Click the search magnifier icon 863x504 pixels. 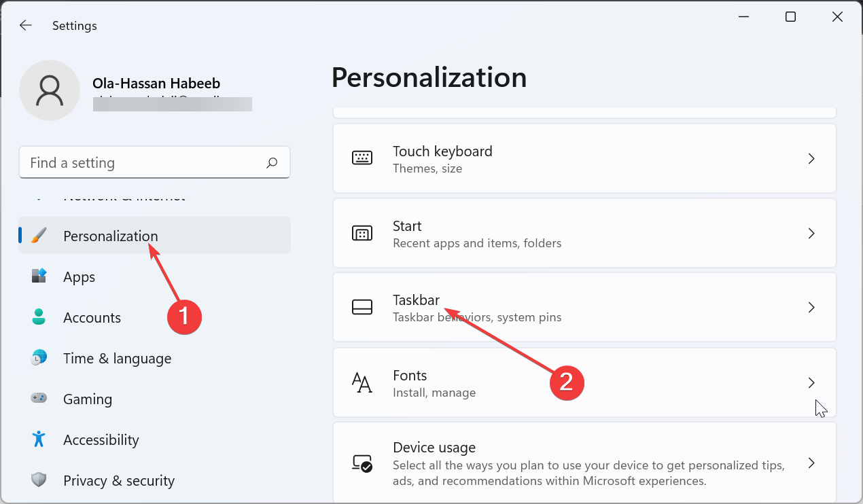pos(272,163)
